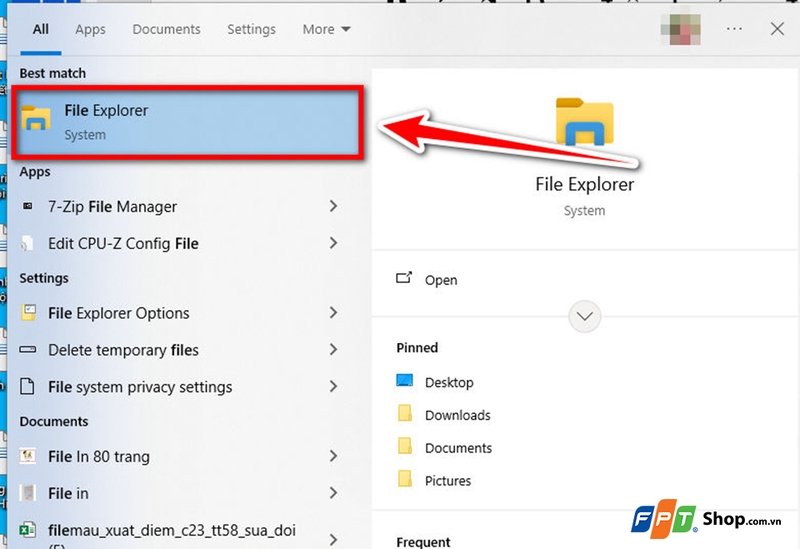Click the Delete temporary files icon
This screenshot has width=800, height=549.
(x=29, y=350)
